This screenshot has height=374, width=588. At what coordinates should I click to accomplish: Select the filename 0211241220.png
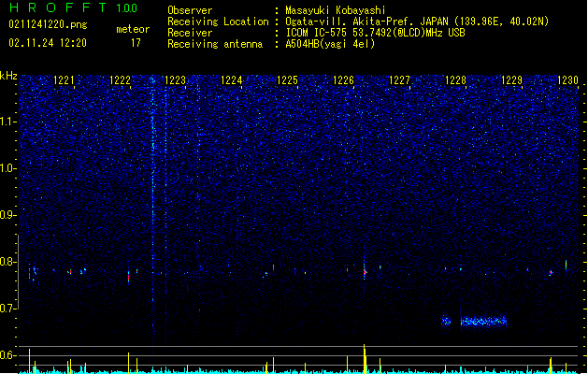[48, 24]
